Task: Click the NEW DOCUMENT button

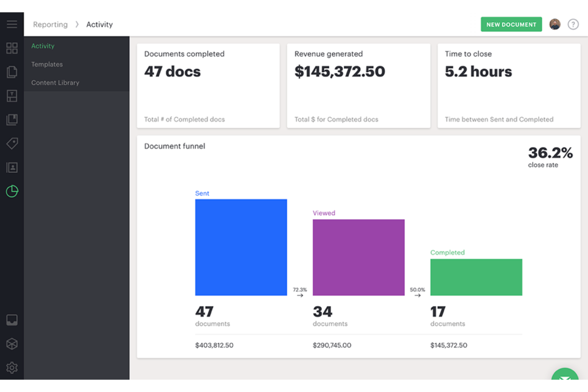Action: pyautogui.click(x=511, y=24)
